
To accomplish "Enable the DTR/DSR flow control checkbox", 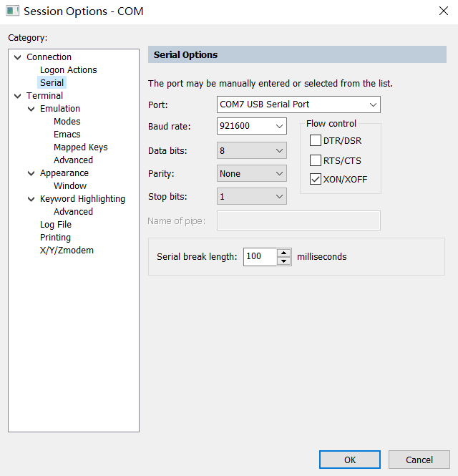I will (316, 140).
